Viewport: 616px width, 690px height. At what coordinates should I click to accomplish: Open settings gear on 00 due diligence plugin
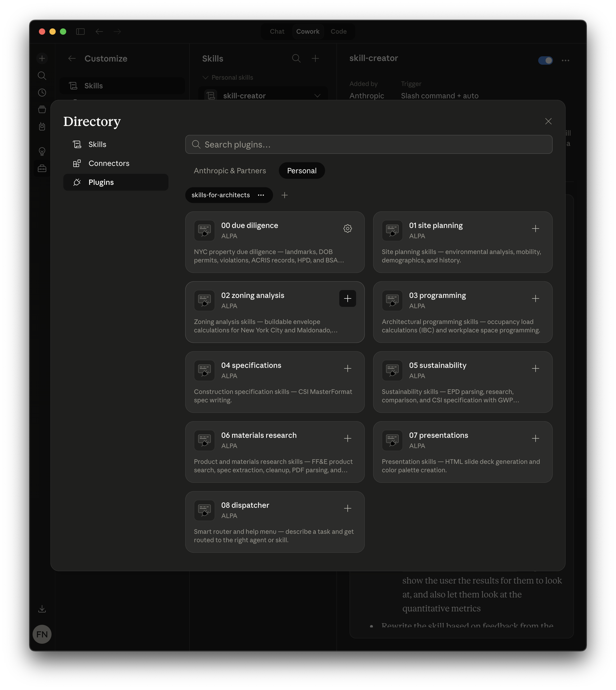click(348, 229)
